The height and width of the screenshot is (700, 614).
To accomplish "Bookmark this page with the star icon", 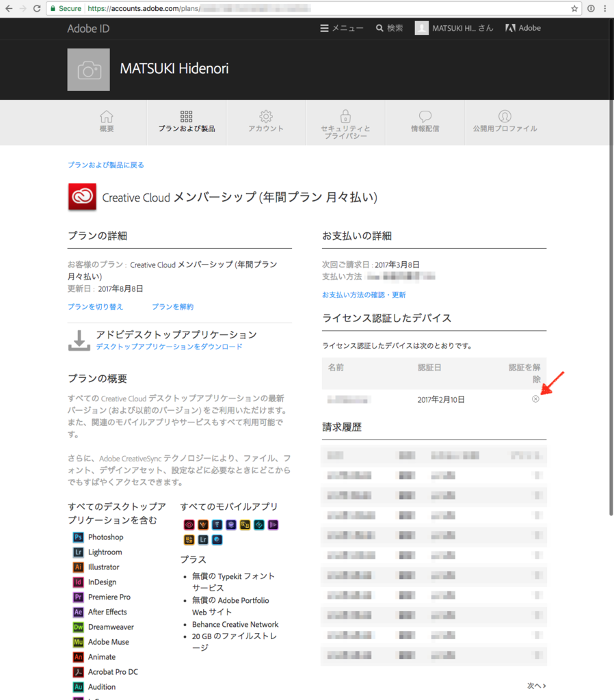I will 574,8.
